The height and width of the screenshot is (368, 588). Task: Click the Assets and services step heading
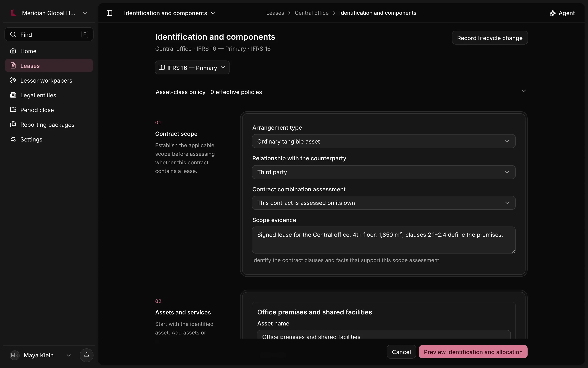(x=183, y=312)
